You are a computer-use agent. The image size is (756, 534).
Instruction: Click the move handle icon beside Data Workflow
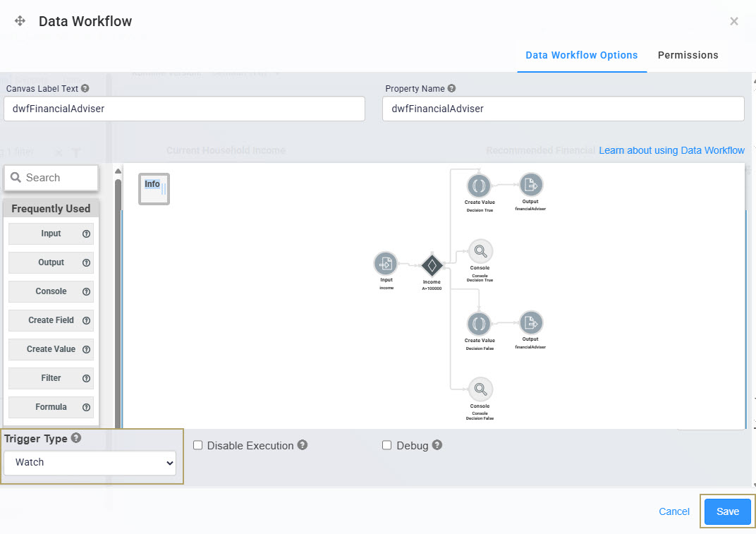coord(20,20)
